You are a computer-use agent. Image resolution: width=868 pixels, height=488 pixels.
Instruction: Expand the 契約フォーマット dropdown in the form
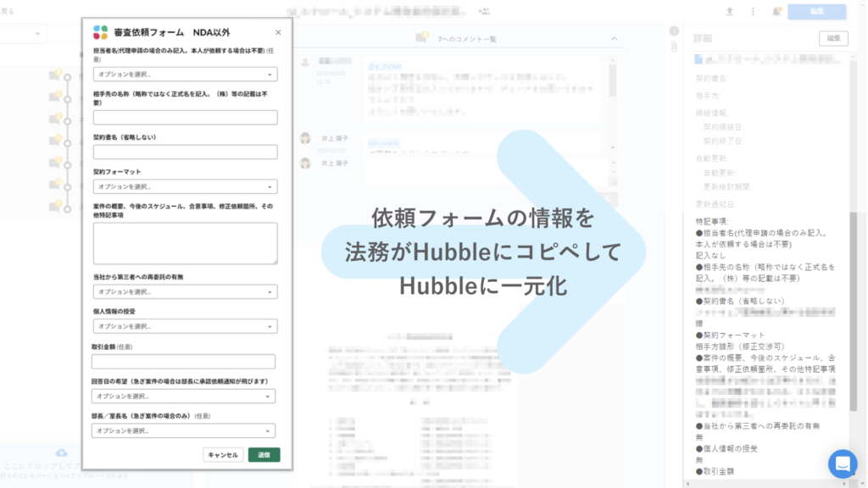click(185, 186)
